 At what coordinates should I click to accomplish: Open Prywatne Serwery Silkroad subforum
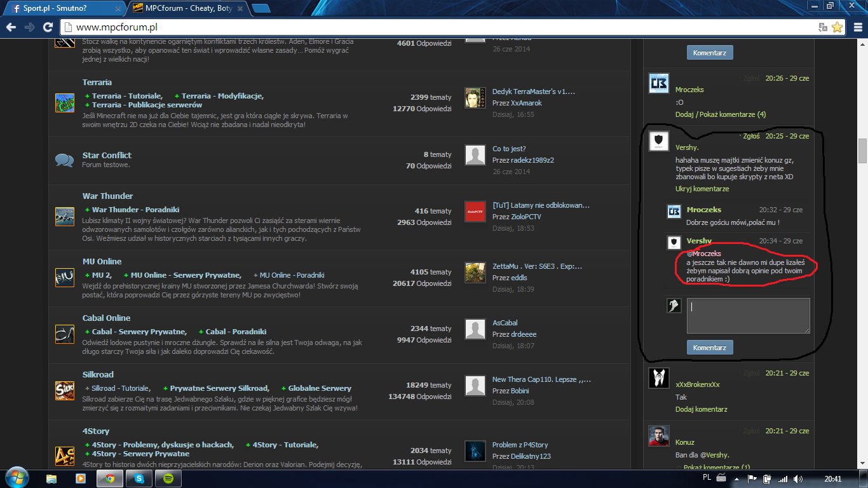[x=219, y=388]
